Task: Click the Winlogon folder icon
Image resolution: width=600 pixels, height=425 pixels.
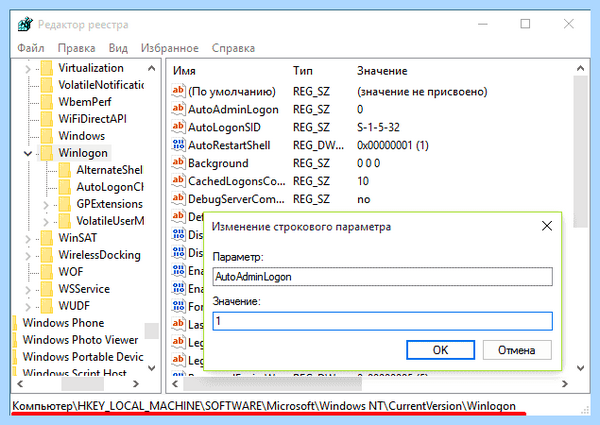Action: tap(47, 153)
